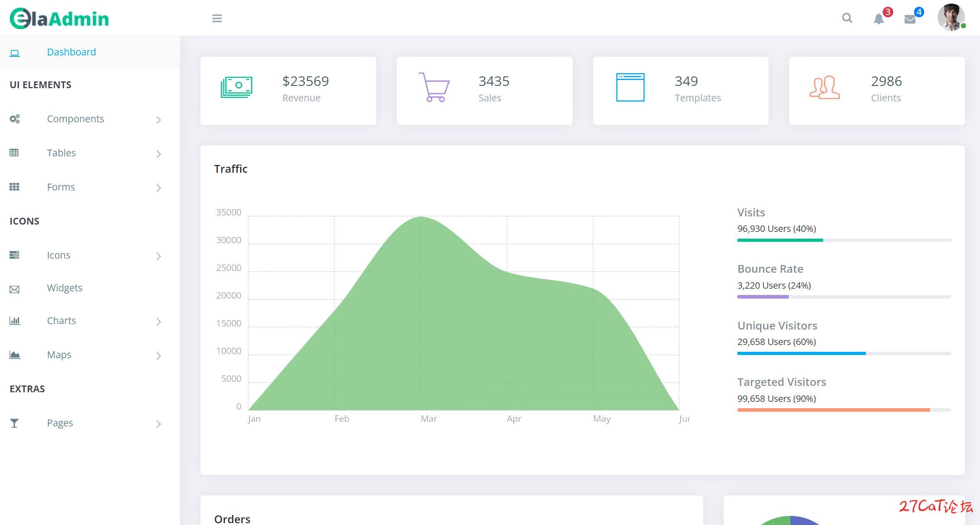Expand the Forms submenu arrow
Viewport: 980px width, 525px height.
pyautogui.click(x=159, y=188)
